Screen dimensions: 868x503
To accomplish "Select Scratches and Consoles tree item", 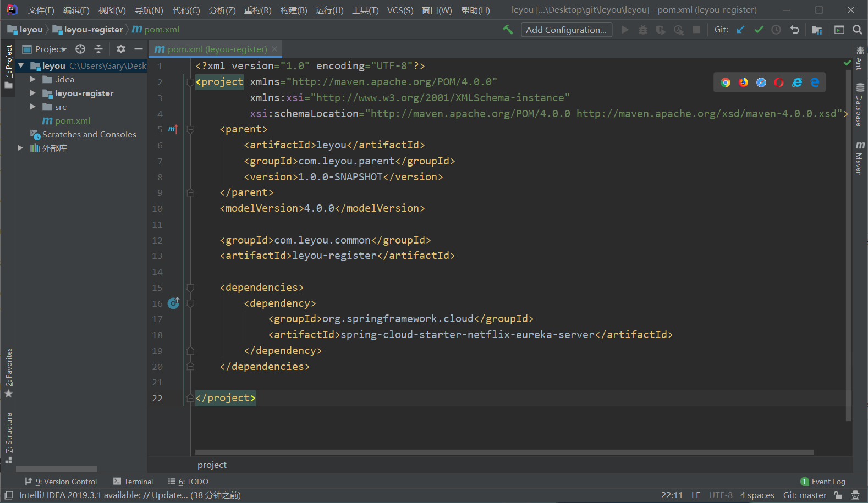I will pyautogui.click(x=89, y=134).
